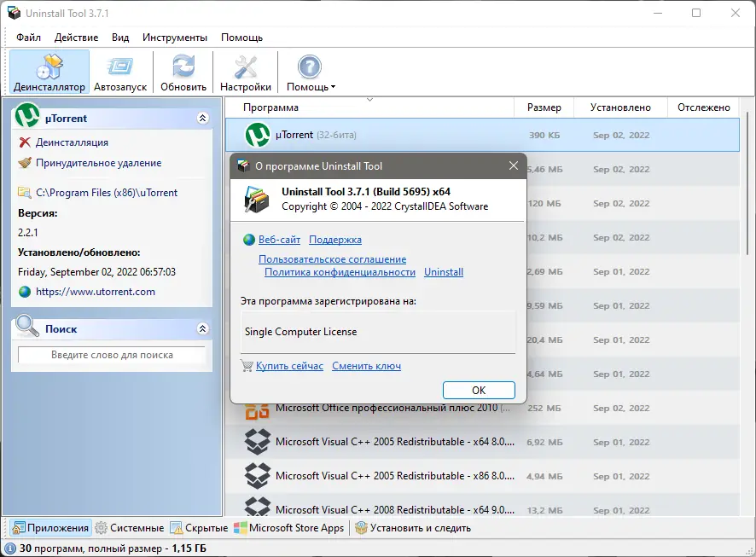Open the Деинсталлятор toolbar button
The width and height of the screenshot is (756, 557).
click(49, 72)
